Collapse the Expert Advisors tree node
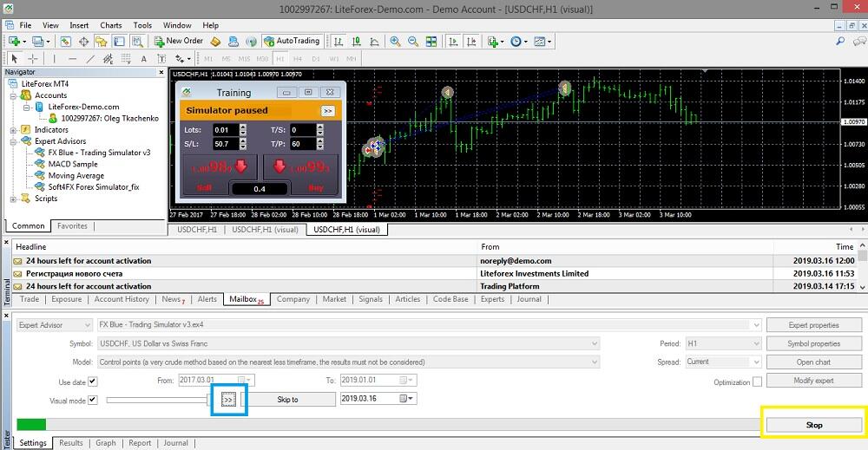868x450 pixels. (13, 141)
